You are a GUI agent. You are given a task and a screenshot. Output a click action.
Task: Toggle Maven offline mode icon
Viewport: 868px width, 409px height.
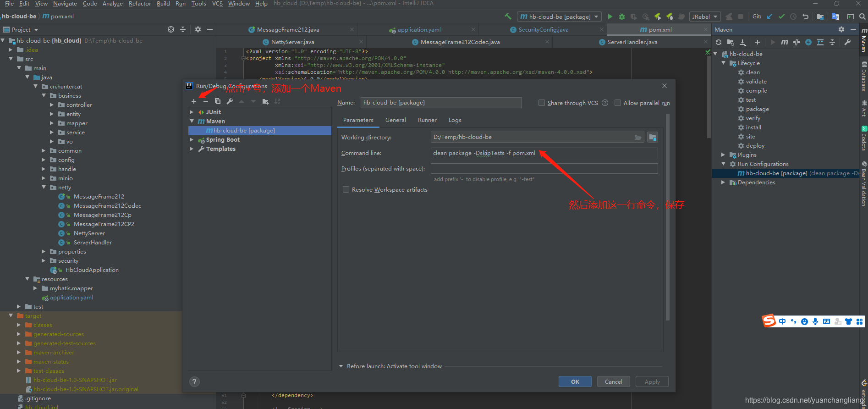(x=797, y=42)
